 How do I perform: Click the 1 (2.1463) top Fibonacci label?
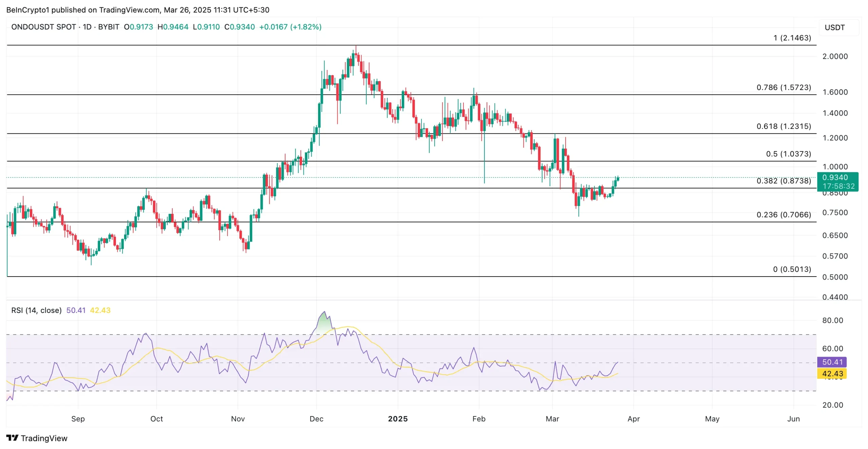(x=792, y=38)
